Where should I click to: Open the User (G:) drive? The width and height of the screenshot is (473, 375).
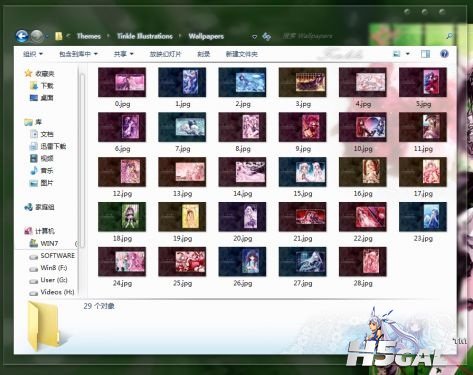point(48,280)
